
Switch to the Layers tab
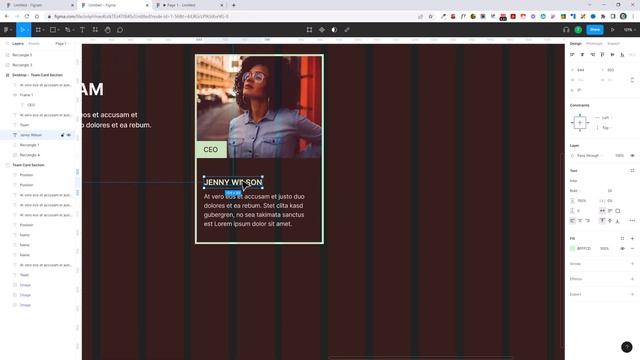click(18, 44)
